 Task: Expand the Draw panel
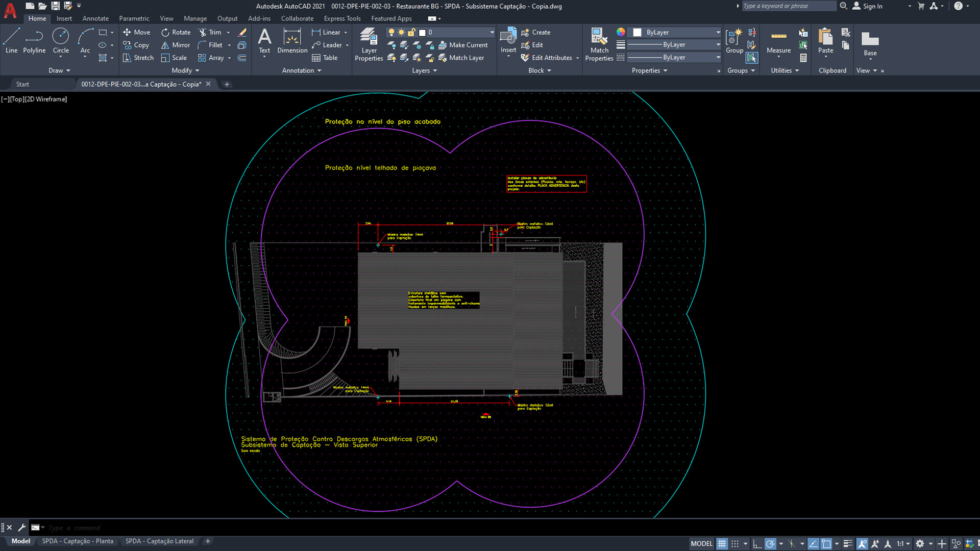coord(59,70)
